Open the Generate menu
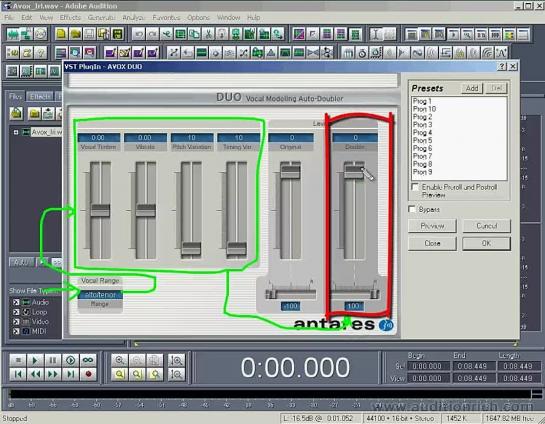The height and width of the screenshot is (424, 545). pos(101,18)
